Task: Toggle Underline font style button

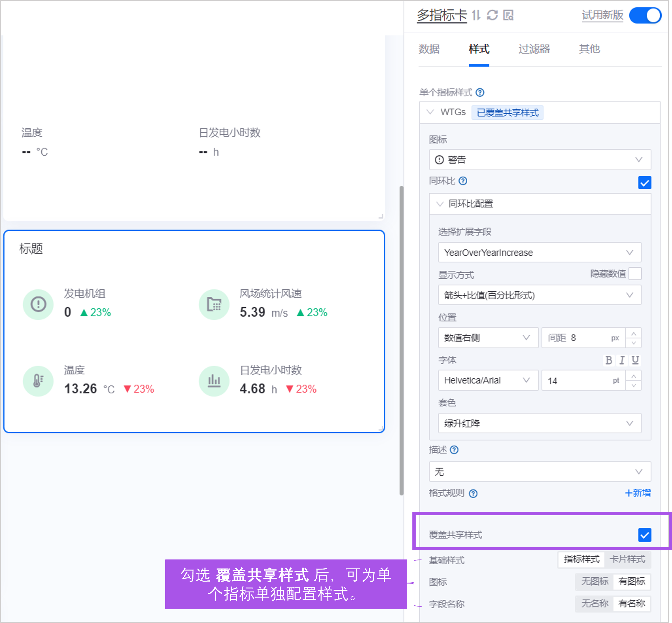Action: 635,360
